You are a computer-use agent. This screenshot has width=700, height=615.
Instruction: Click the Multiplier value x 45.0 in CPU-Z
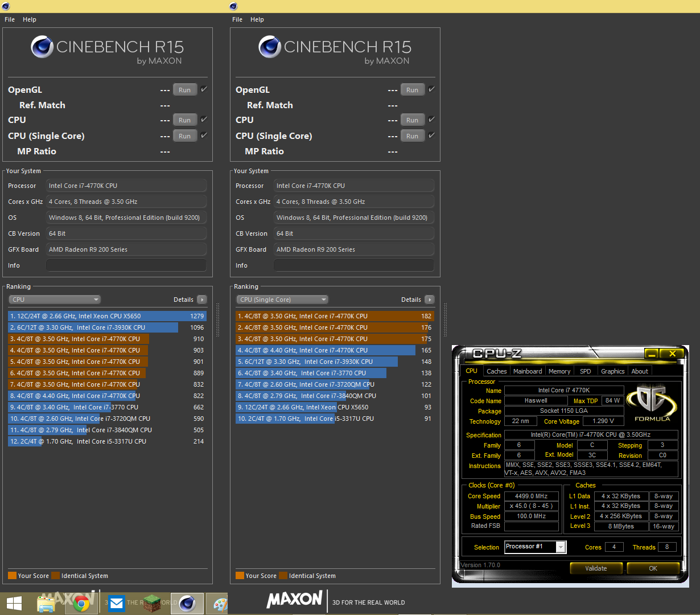coord(532,506)
